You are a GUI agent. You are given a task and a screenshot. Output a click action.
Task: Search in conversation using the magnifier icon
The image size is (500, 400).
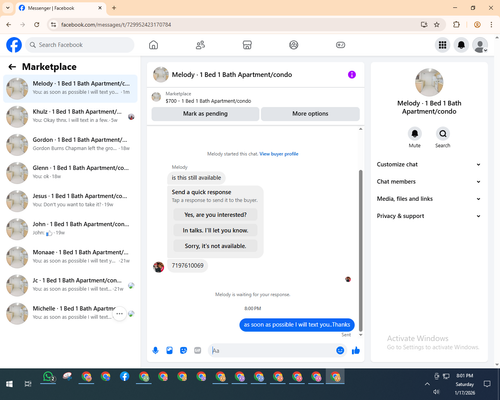(443, 134)
